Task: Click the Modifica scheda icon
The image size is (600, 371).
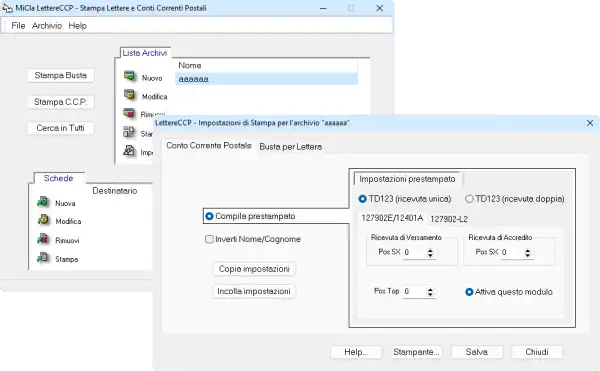Action: 43,220
